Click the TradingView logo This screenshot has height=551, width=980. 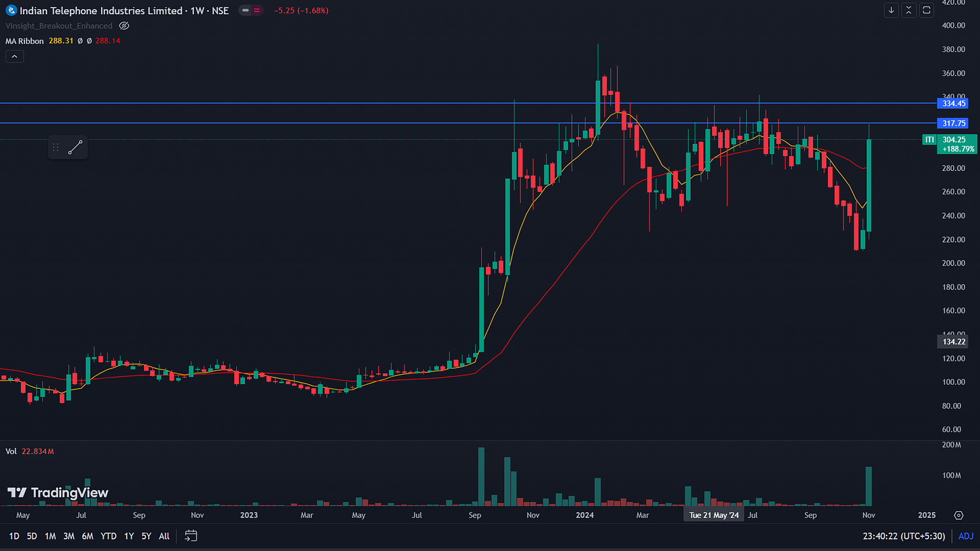pyautogui.click(x=57, y=492)
